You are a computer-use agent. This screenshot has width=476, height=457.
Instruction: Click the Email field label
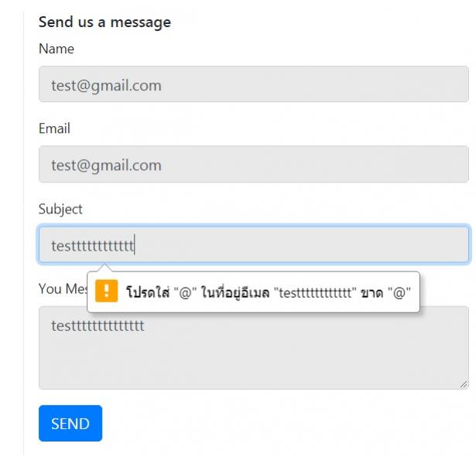55,128
